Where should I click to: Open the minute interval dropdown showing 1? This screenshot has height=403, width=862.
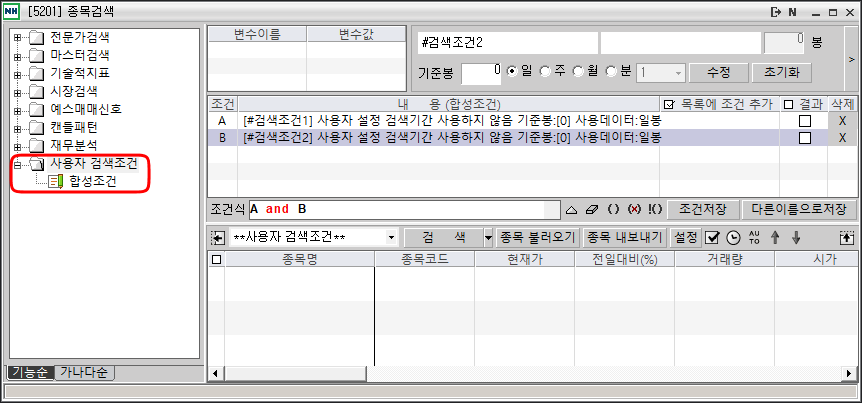(x=678, y=73)
